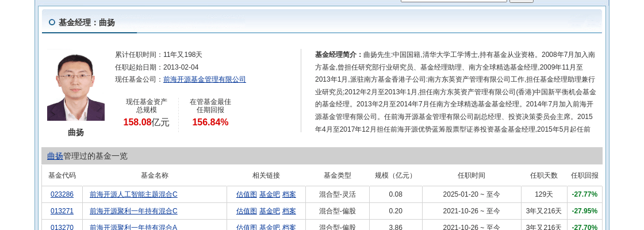
Task: Open fund code 023286 link
Action: (x=62, y=194)
